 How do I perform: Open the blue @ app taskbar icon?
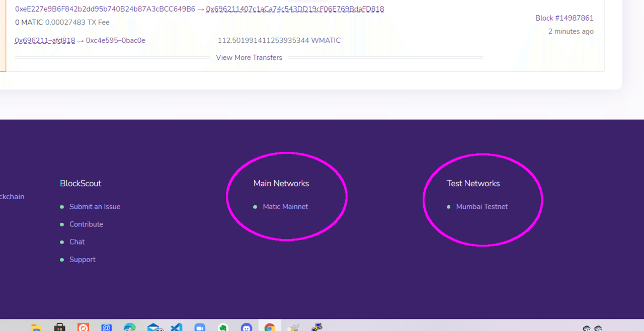pos(106,327)
